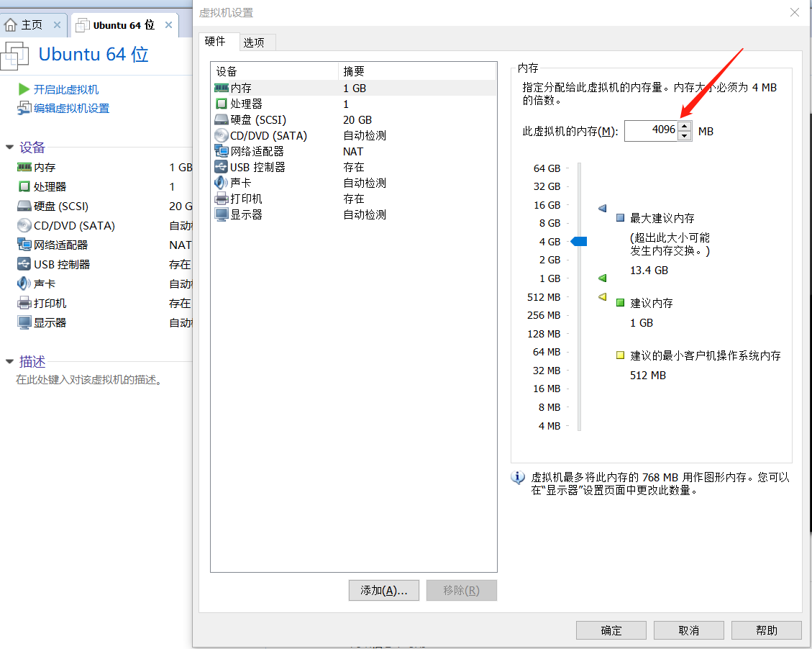Screen dimensions: 812x649
Task: Click the 移除(R) button
Action: 462,590
